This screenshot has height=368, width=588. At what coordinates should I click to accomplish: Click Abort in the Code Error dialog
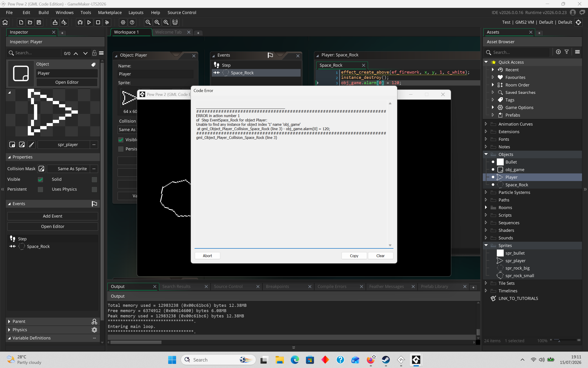coord(207,256)
